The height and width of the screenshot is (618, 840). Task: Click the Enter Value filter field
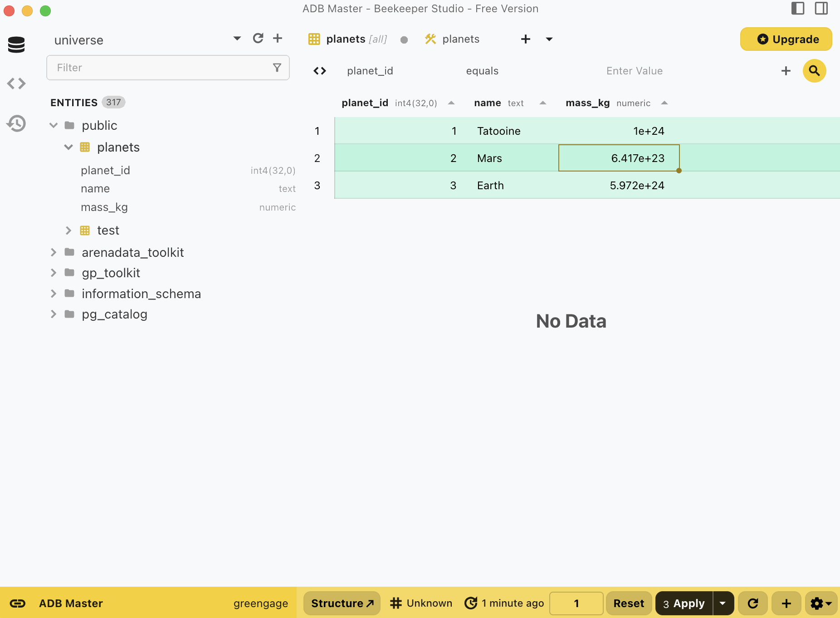coord(635,71)
